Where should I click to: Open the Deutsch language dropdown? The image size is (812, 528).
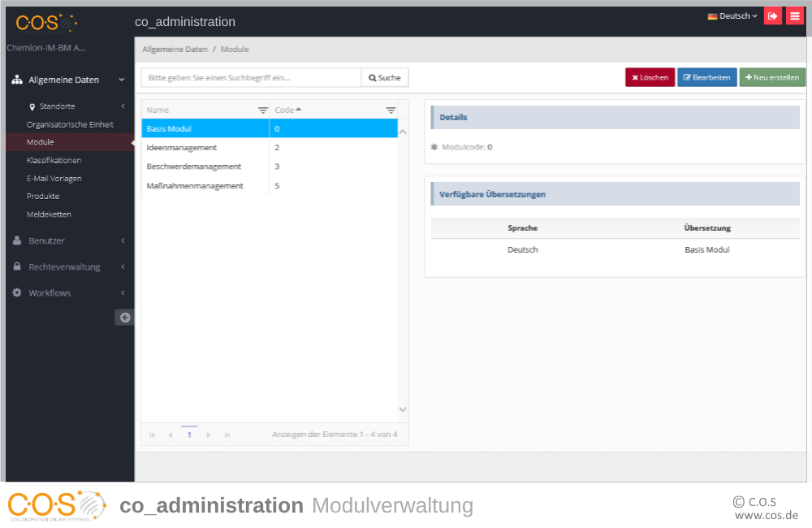click(732, 16)
